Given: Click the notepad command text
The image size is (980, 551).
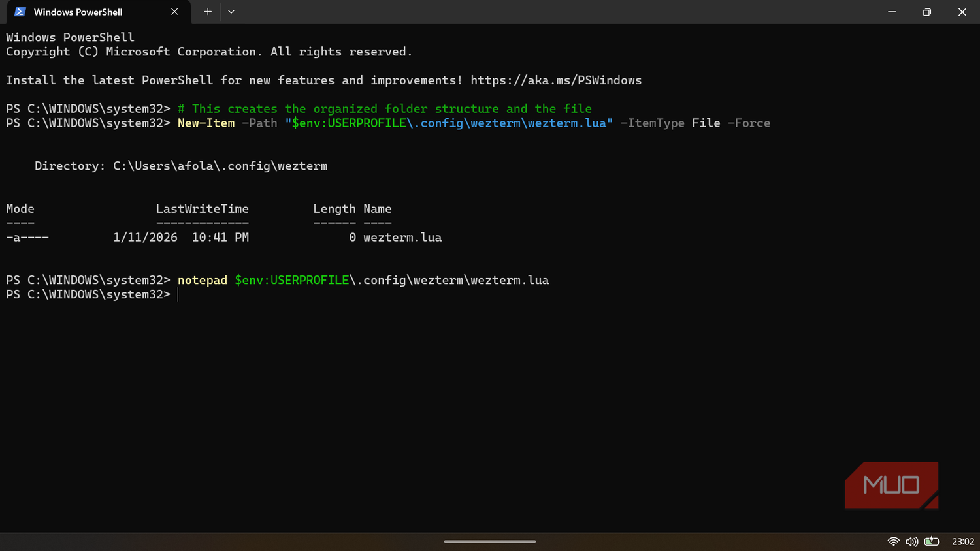Looking at the screenshot, I should coord(203,280).
